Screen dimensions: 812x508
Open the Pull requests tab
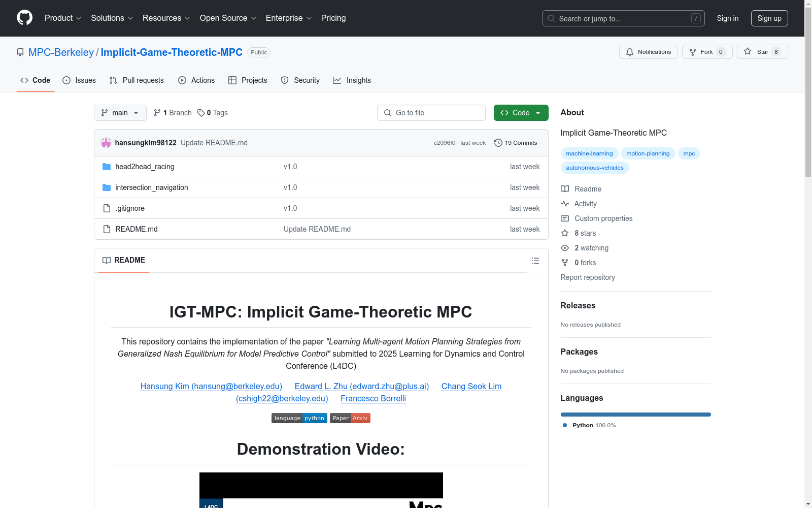point(137,80)
